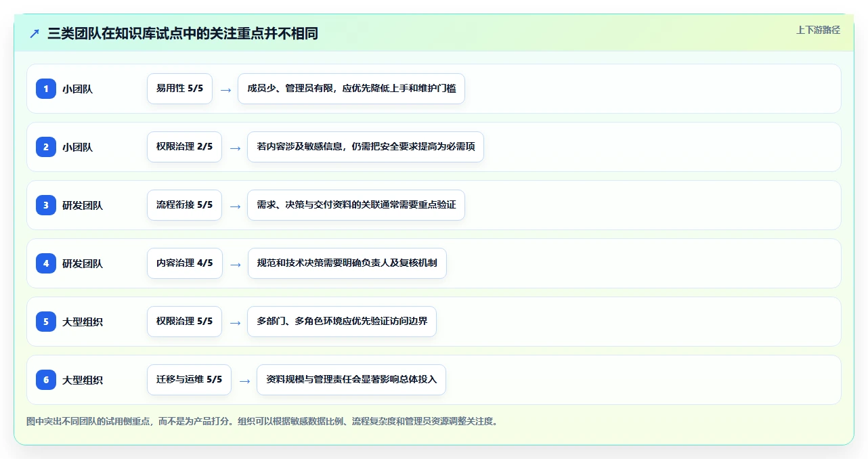Click the arrow after 流程衔接 5/5

point(235,206)
